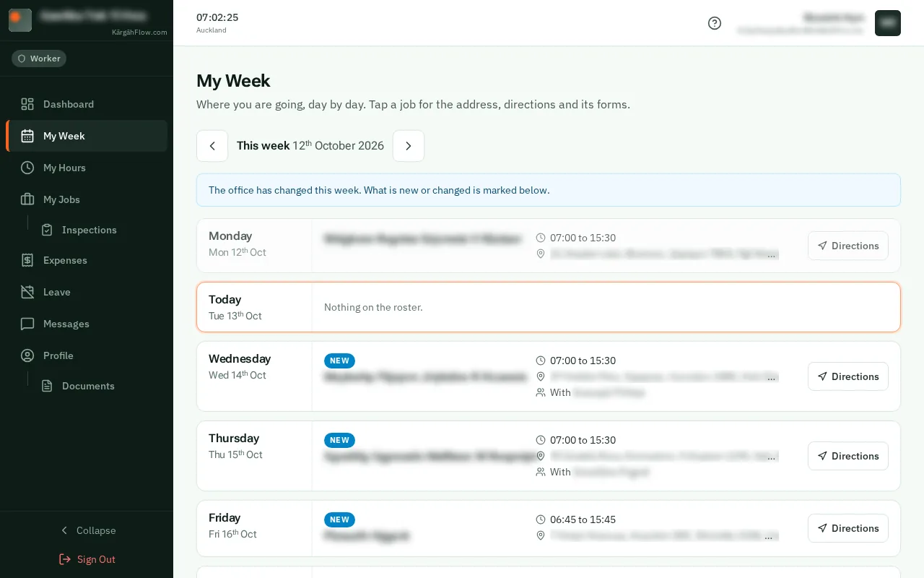924x578 pixels.
Task: Open the Thursday job card
Action: 549,456
